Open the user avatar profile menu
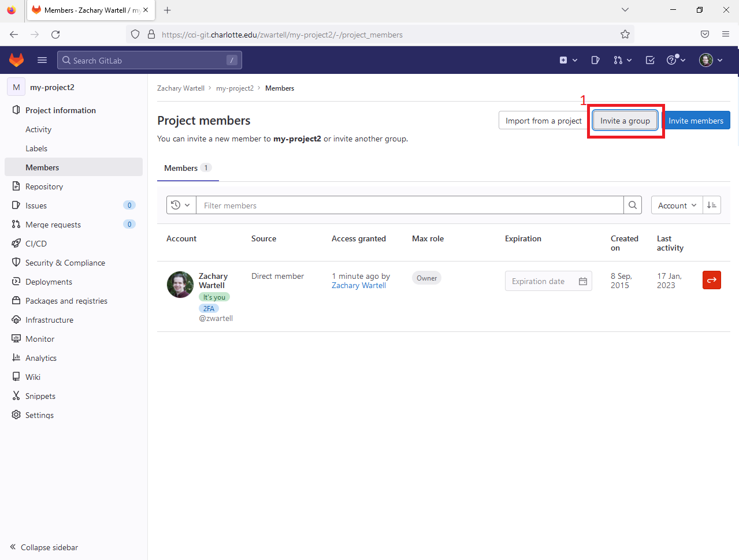 (x=711, y=60)
